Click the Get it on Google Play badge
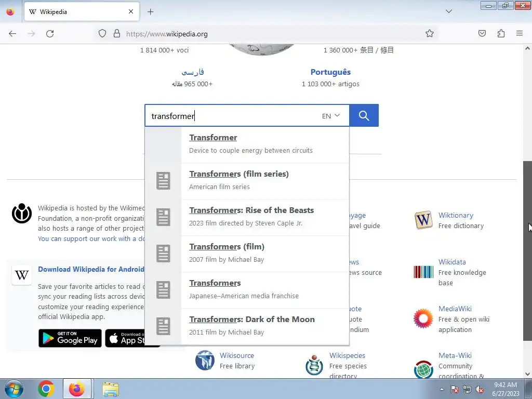The width and height of the screenshot is (532, 399). coord(70,338)
